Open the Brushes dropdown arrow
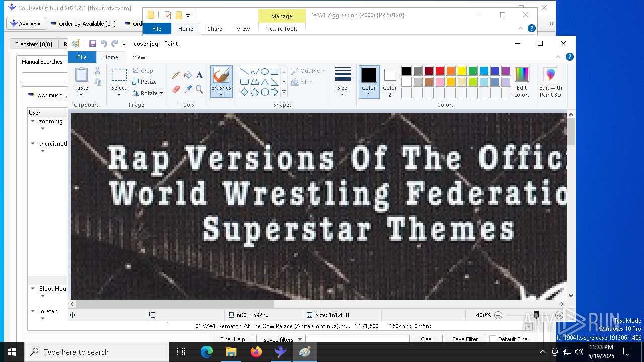 coord(221,94)
